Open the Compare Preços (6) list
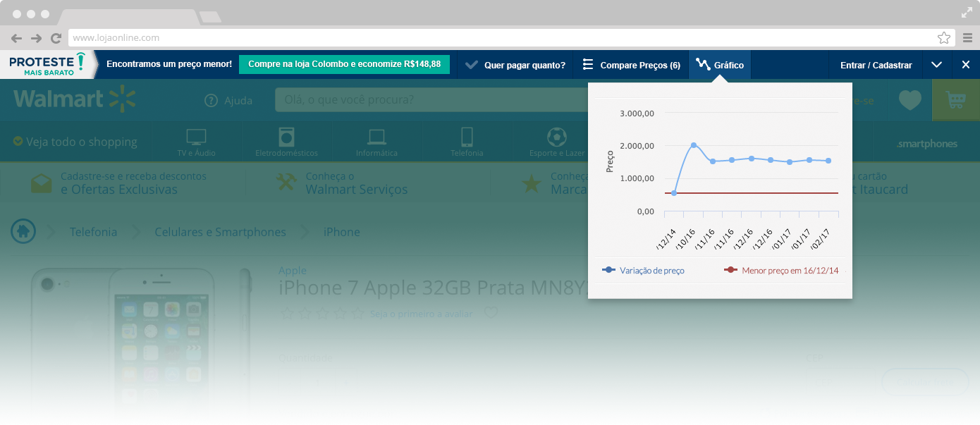 (x=632, y=65)
